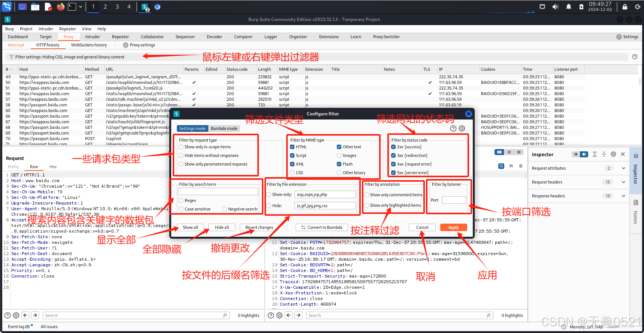
Task: Dock Inspector panel to the left
Action: [x=575, y=154]
